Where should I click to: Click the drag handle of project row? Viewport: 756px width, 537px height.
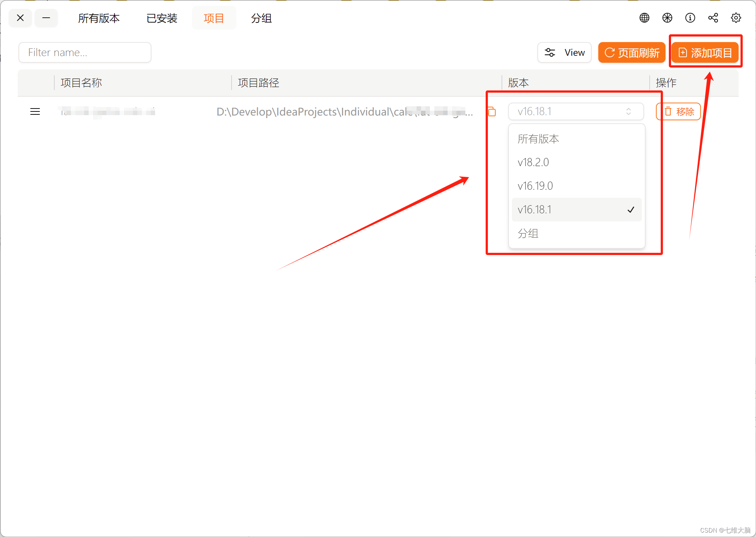[x=35, y=111]
